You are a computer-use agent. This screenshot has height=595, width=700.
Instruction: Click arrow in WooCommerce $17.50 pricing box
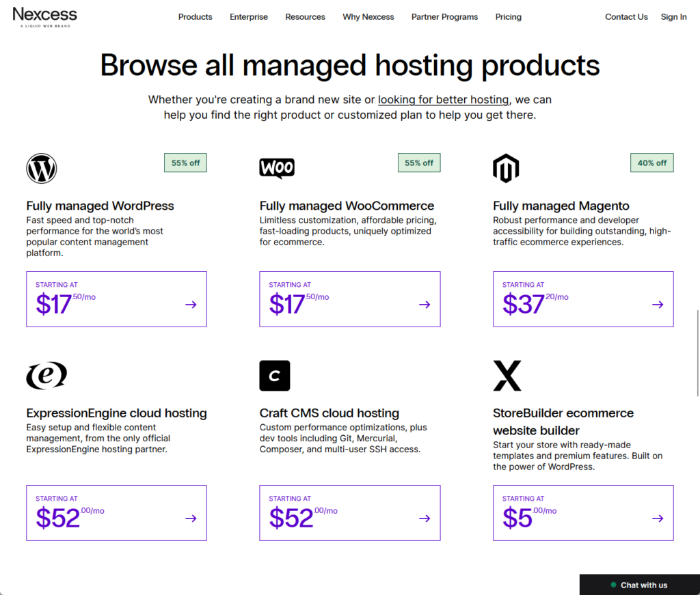tap(425, 305)
